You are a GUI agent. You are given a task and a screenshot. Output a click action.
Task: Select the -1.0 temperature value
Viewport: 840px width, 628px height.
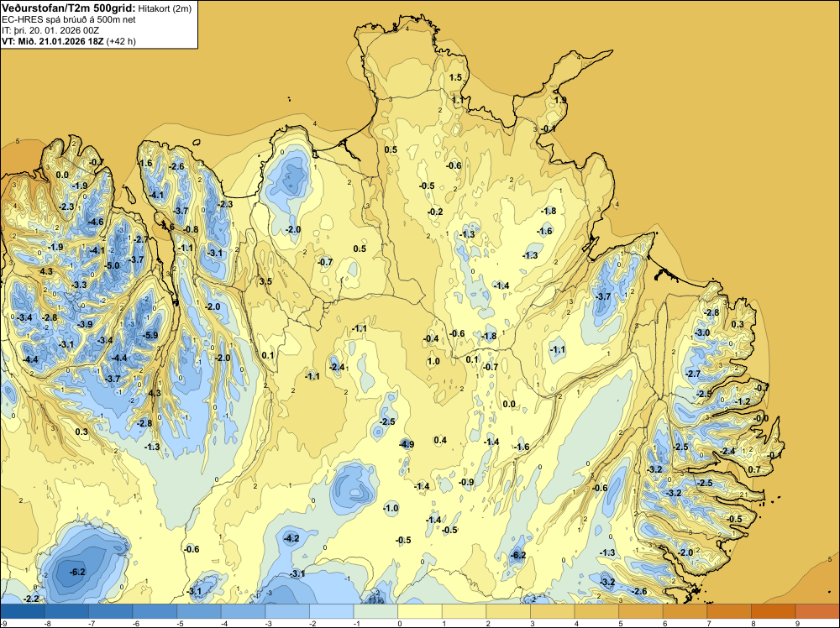391,508
